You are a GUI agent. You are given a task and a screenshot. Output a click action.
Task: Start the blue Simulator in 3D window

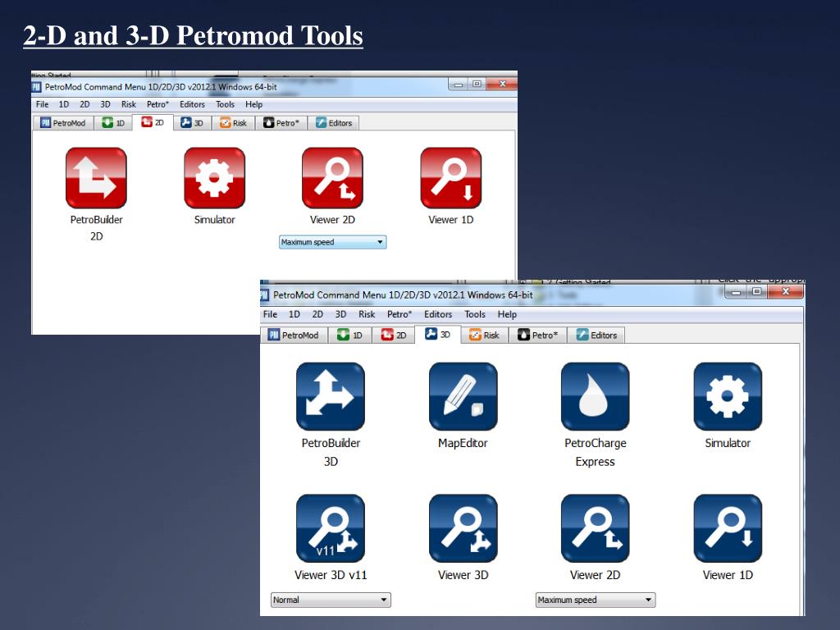click(728, 396)
